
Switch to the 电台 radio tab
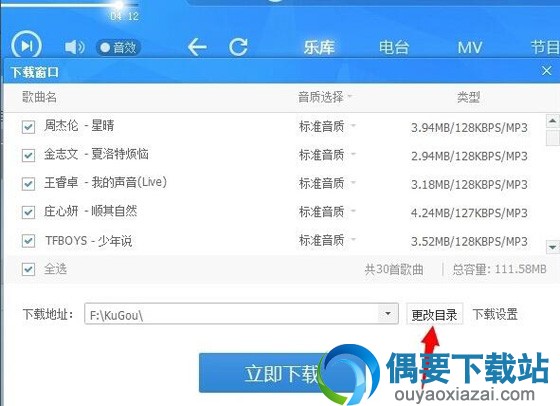394,47
